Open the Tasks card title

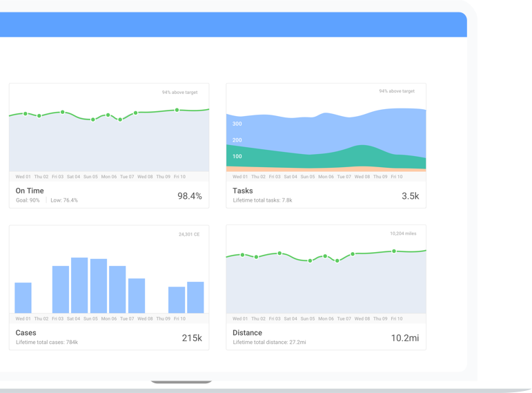(x=243, y=191)
